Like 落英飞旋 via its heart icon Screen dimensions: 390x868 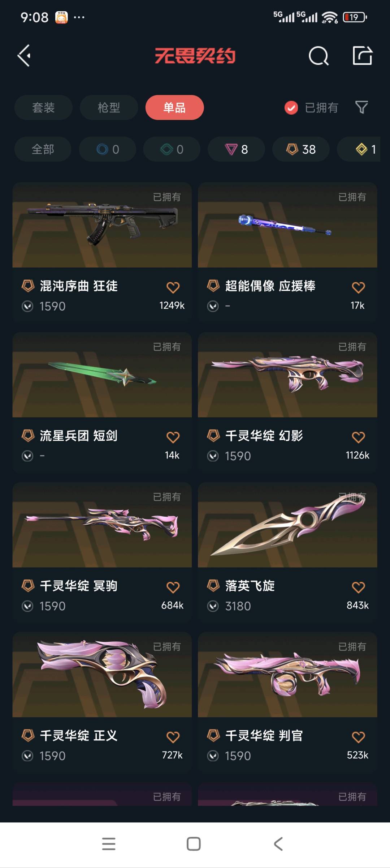(x=358, y=587)
